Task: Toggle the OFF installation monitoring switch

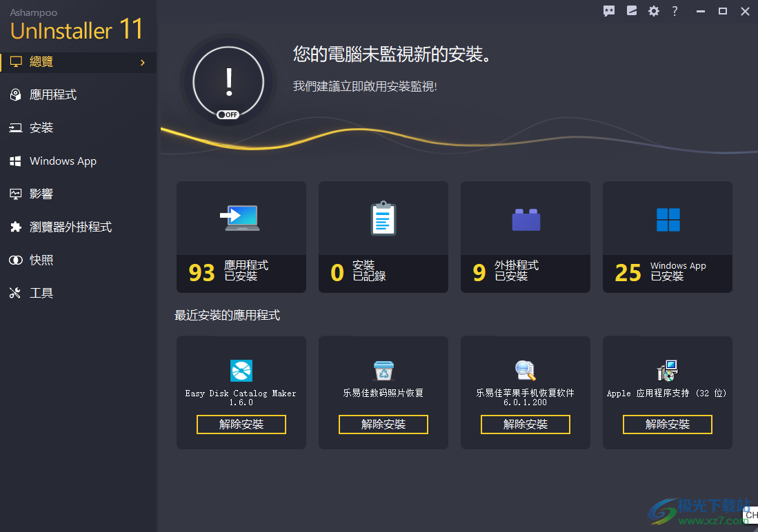Action: tap(228, 114)
